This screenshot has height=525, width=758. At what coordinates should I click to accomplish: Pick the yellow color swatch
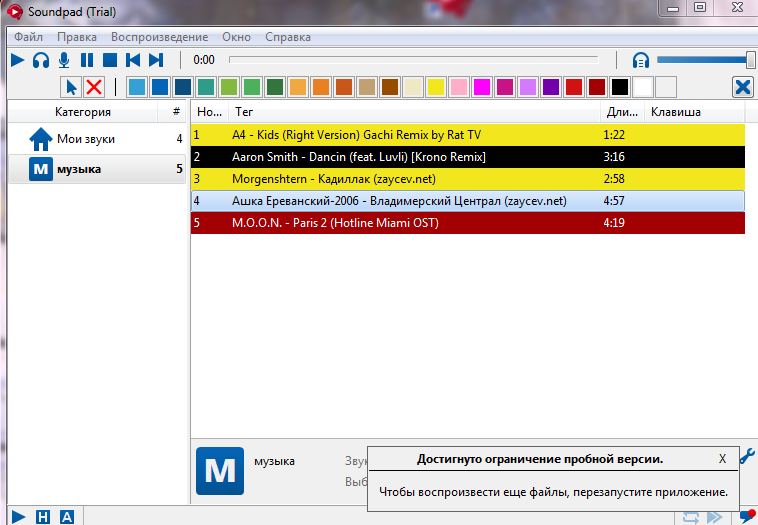(x=436, y=87)
